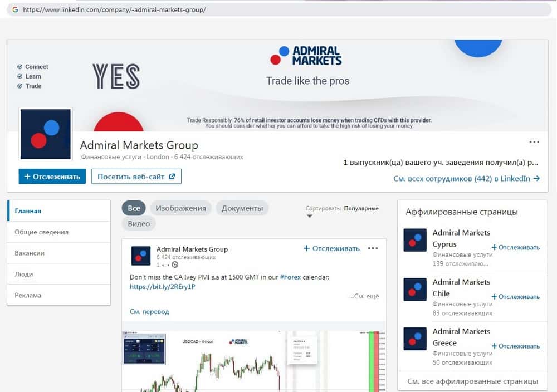
Task: Select Главная in left sidebar
Action: [x=58, y=211]
